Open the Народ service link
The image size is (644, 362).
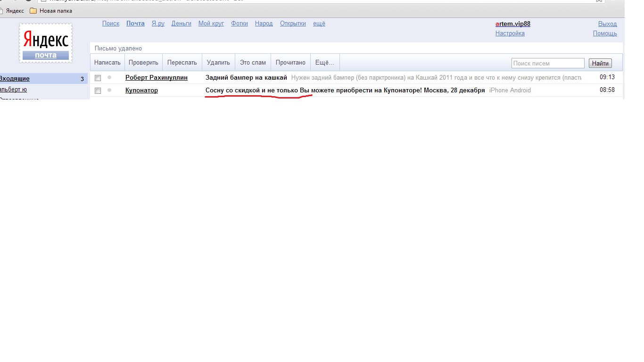pos(264,24)
